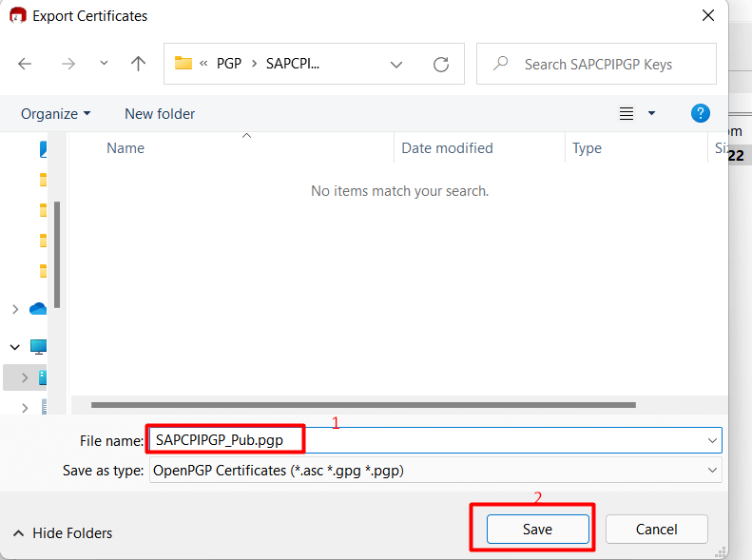Save the certificate file
The height and width of the screenshot is (560, 752).
(538, 530)
